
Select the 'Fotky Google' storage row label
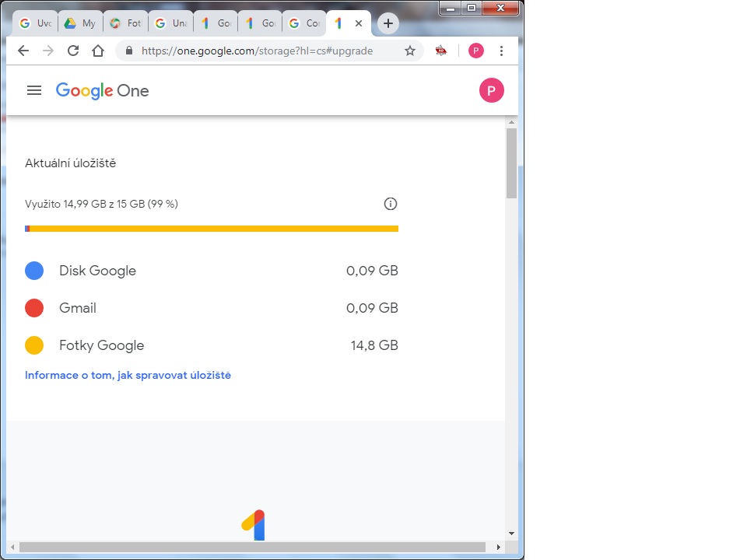(101, 345)
